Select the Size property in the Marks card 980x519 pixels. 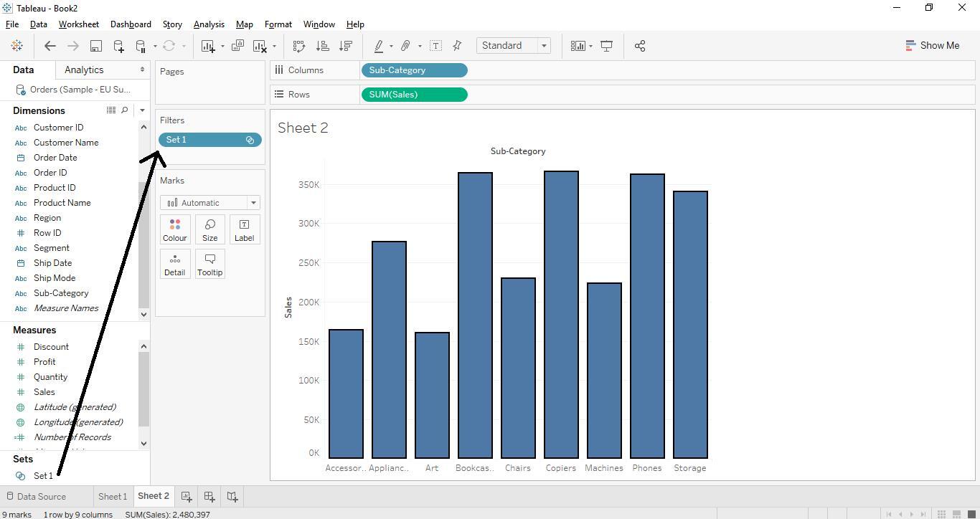tap(209, 229)
